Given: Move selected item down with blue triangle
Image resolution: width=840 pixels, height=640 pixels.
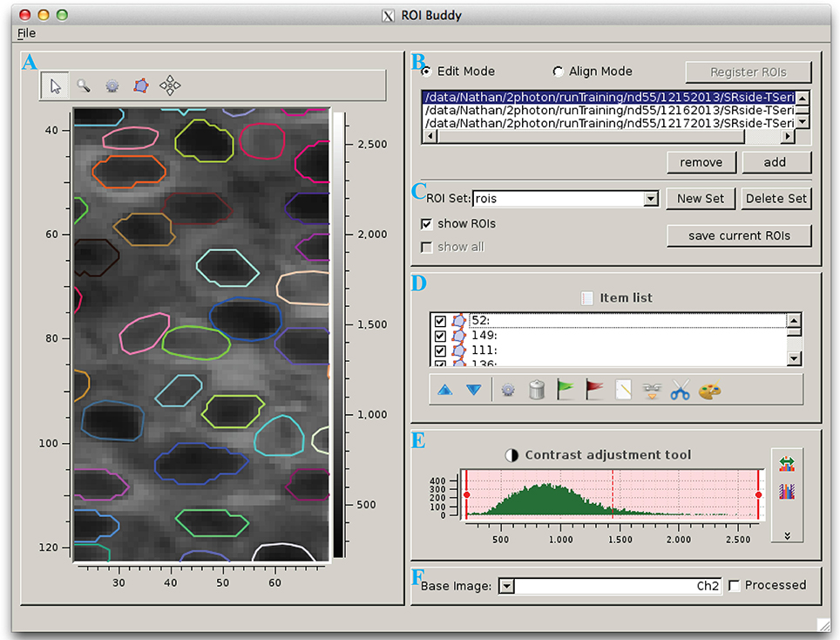Looking at the screenshot, I should coord(473,390).
